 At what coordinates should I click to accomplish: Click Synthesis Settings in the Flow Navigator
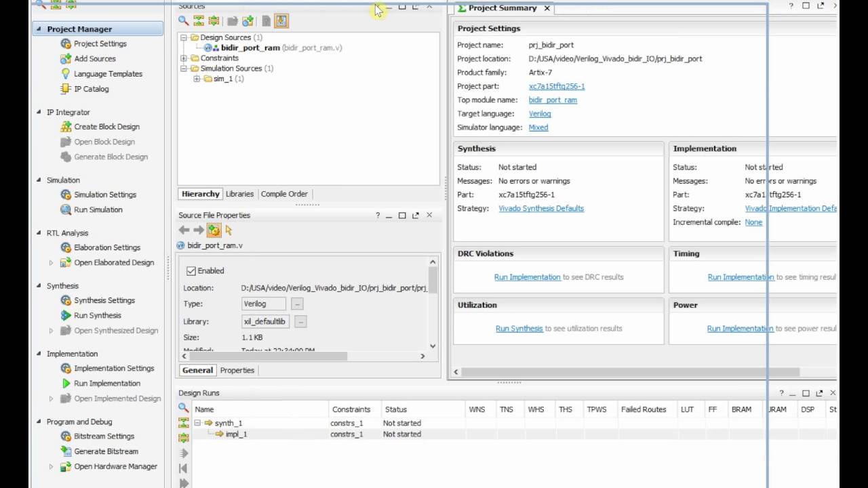104,300
